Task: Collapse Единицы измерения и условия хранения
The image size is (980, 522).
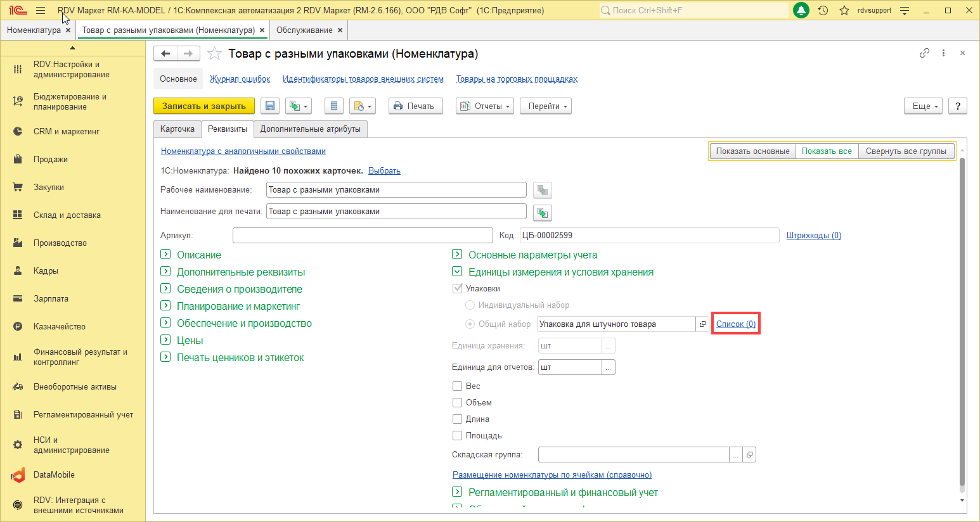Action: click(457, 272)
